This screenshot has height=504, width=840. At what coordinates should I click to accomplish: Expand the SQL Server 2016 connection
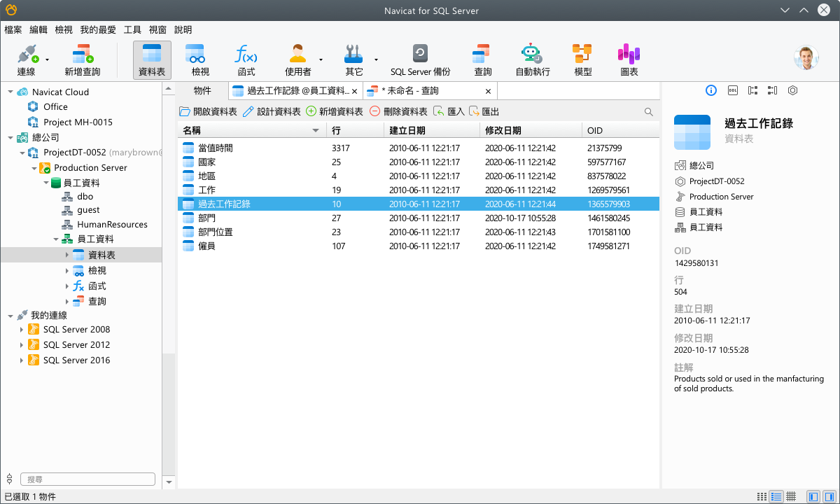pyautogui.click(x=22, y=360)
